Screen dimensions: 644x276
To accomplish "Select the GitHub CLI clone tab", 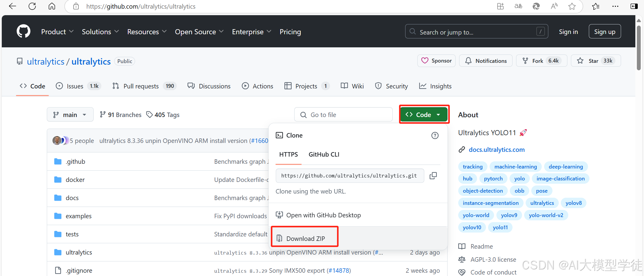I will (x=324, y=154).
